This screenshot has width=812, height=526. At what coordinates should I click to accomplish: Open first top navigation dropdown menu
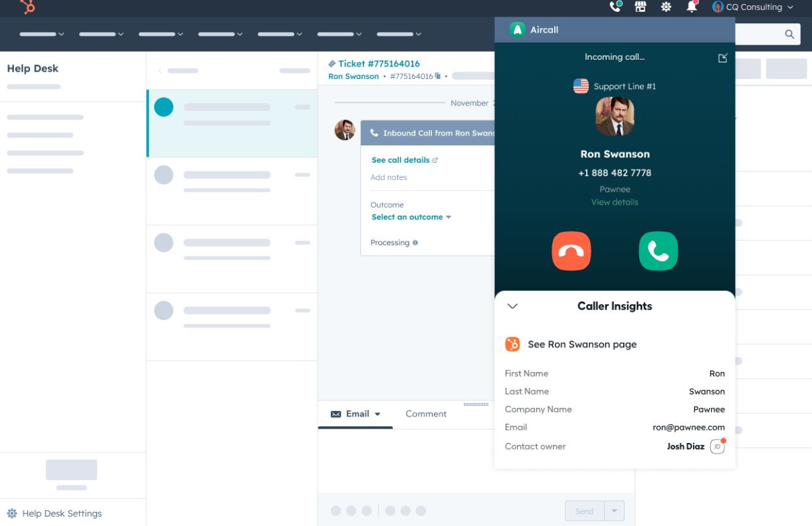(42, 34)
